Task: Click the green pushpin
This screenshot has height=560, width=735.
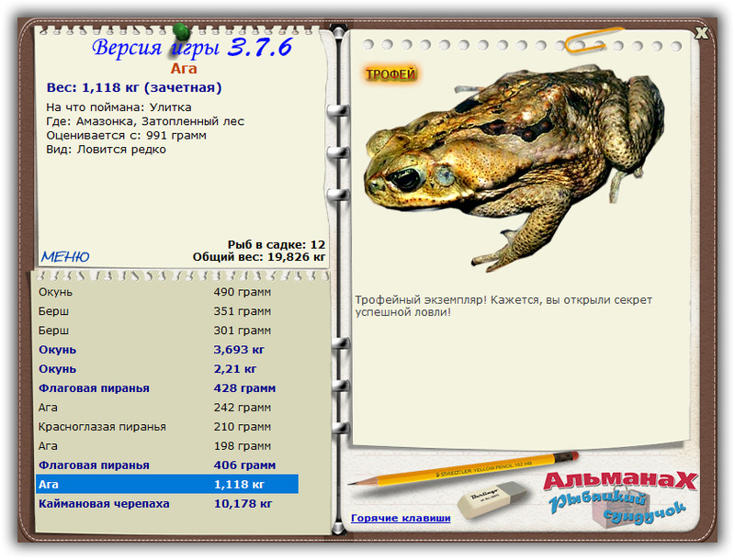Action: (181, 32)
